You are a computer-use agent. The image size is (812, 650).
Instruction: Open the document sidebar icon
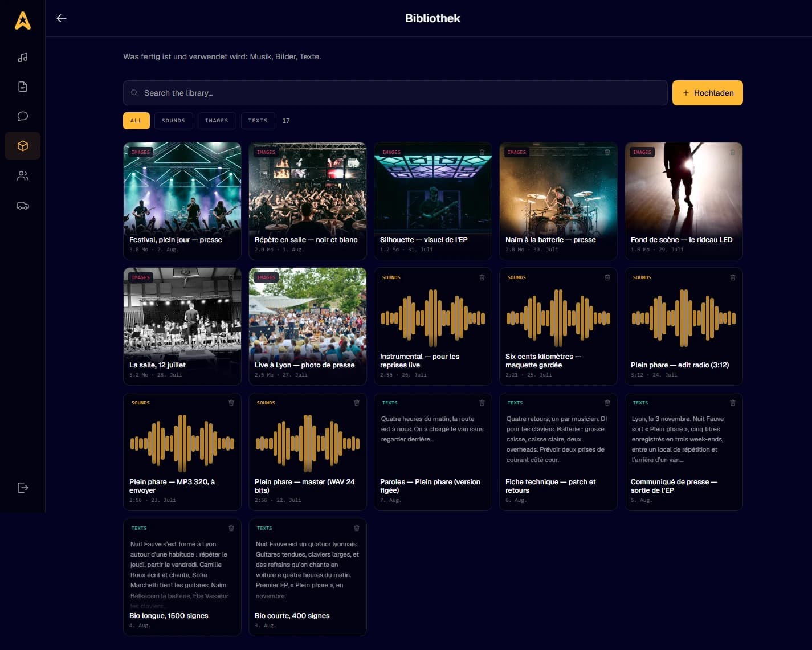tap(23, 87)
